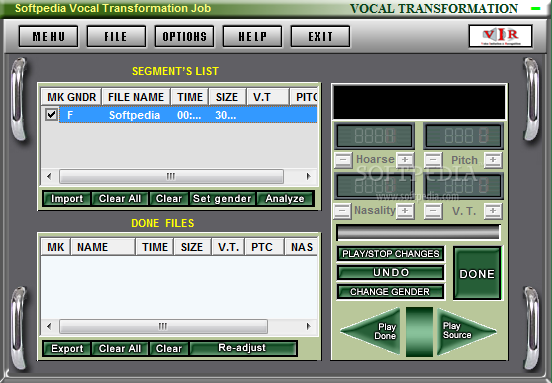
Task: Minimize using the green dash icon
Action: click(535, 8)
